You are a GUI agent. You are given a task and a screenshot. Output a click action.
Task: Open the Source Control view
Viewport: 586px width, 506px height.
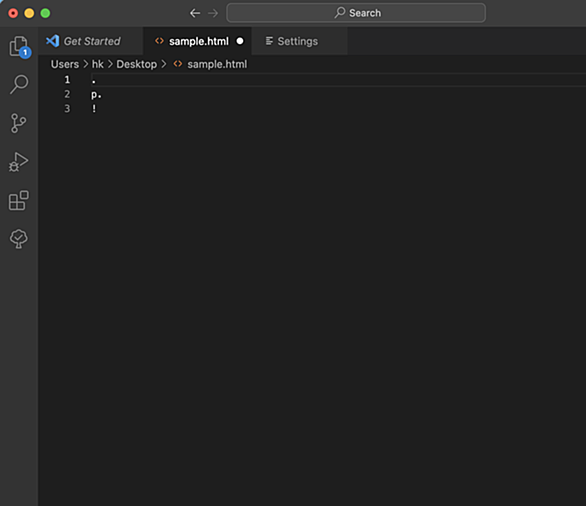[x=18, y=123]
